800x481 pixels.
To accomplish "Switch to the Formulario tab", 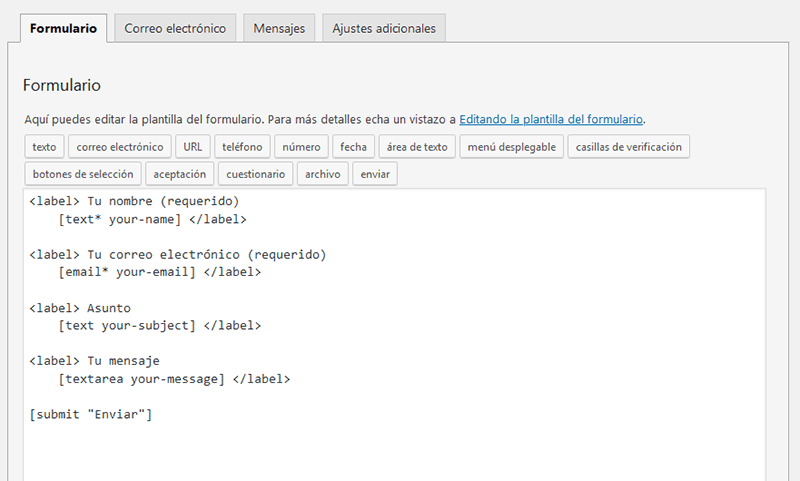I will point(63,29).
